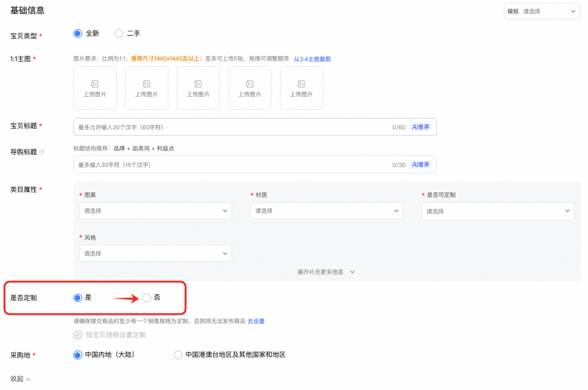Select 中国内地（大陆）purchase location

coord(78,355)
